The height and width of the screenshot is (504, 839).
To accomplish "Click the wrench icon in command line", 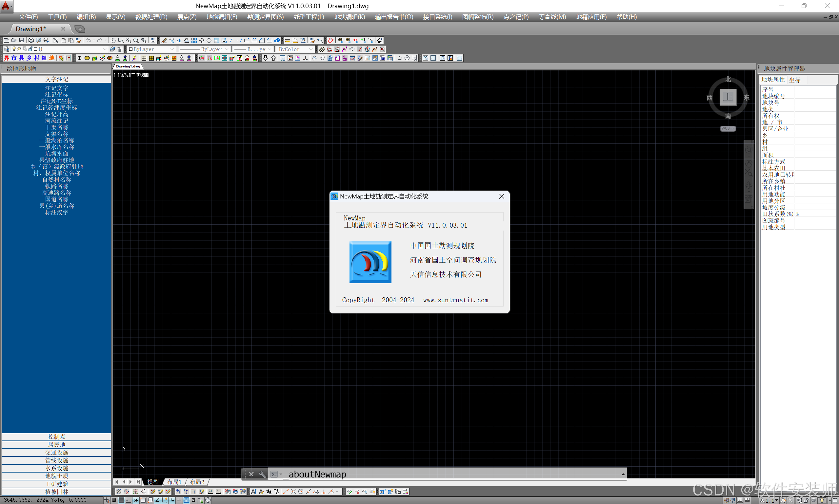I will tap(262, 474).
